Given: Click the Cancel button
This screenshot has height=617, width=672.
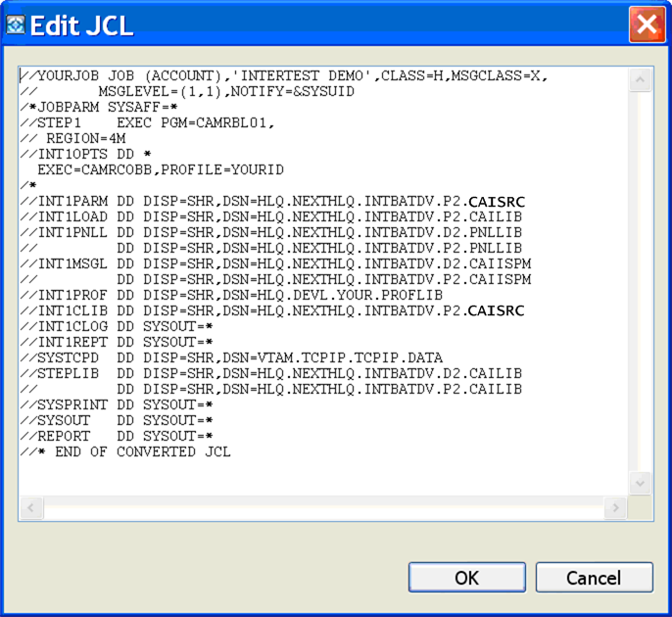Looking at the screenshot, I should click(x=594, y=578).
